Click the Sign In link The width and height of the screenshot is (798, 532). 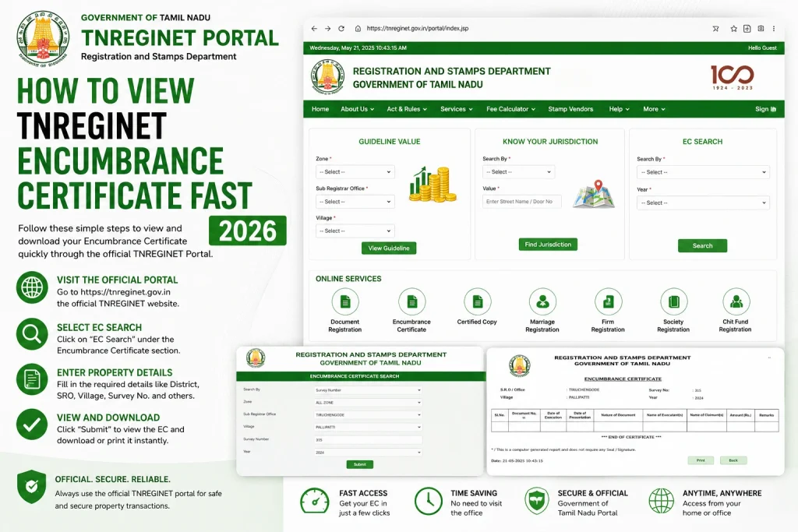[x=765, y=109]
